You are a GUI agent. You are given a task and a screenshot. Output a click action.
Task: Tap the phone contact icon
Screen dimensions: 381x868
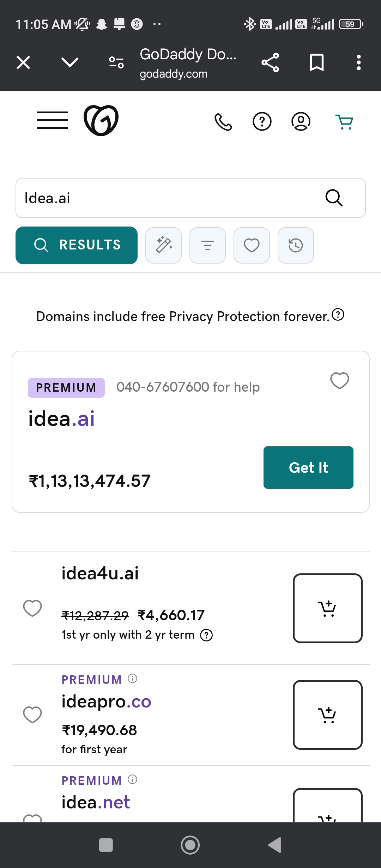[223, 122]
